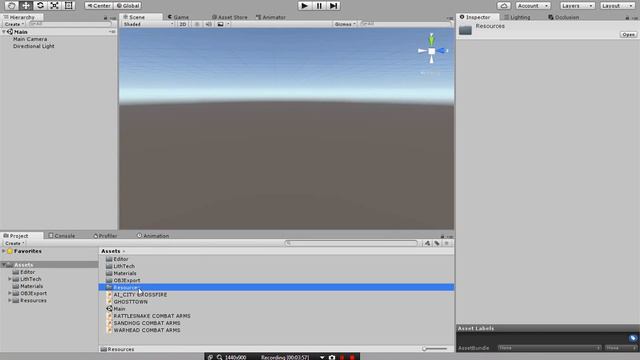Collapse the Assets tree node
Viewport: 640px width, 360px height.
[x=4, y=265]
